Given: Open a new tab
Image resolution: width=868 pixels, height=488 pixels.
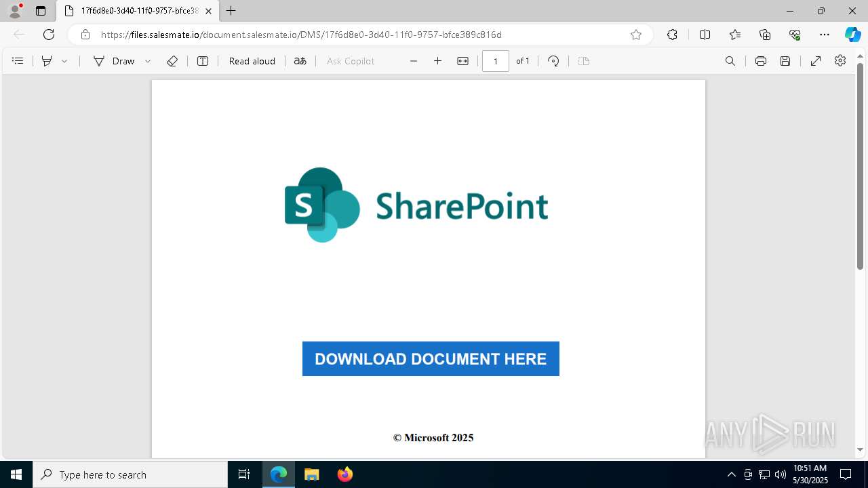Looking at the screenshot, I should [231, 11].
